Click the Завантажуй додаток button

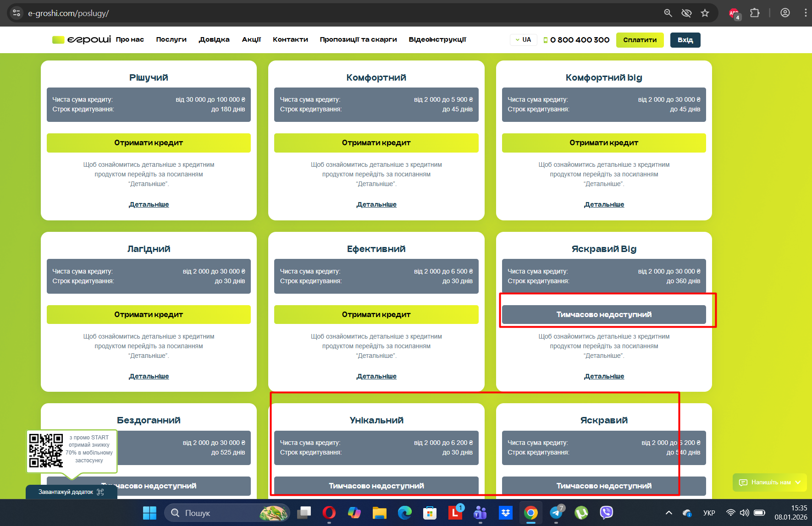(x=72, y=492)
